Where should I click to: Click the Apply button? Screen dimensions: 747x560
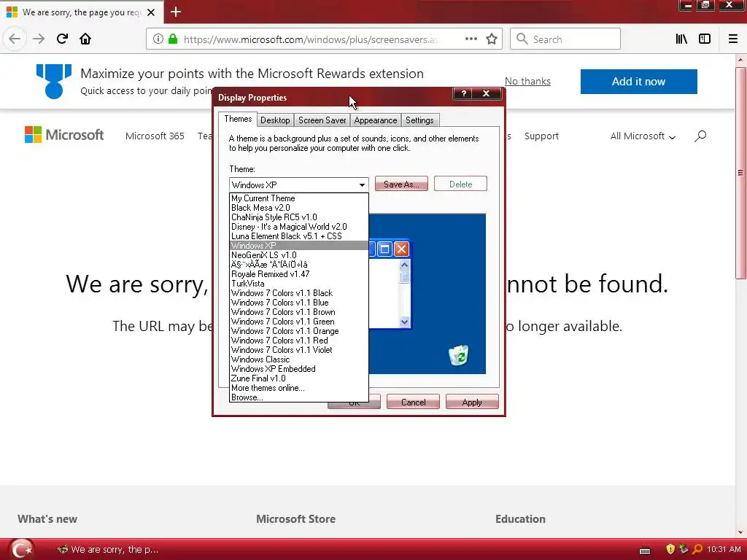472,402
